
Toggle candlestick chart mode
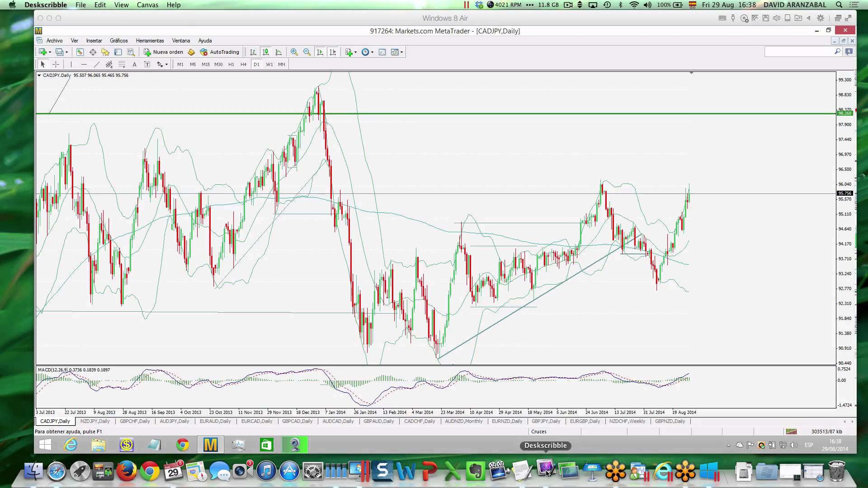tap(266, 52)
